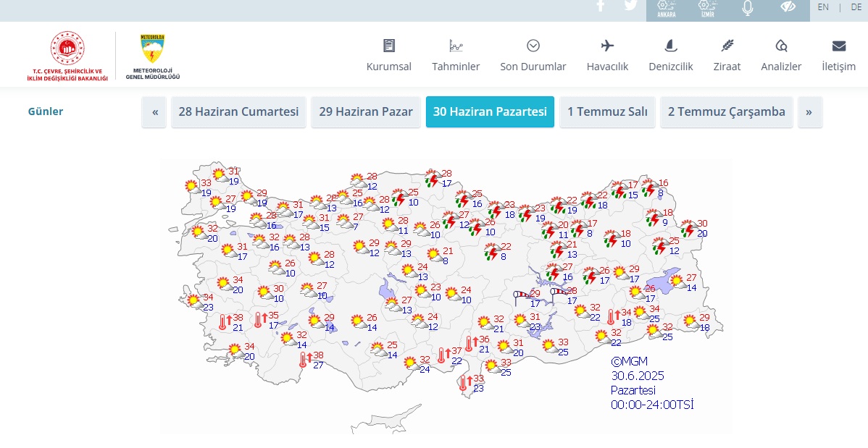This screenshot has height=448, width=868.
Task: Click the partly cloudy icon next to 27/14
Action: coord(678,282)
